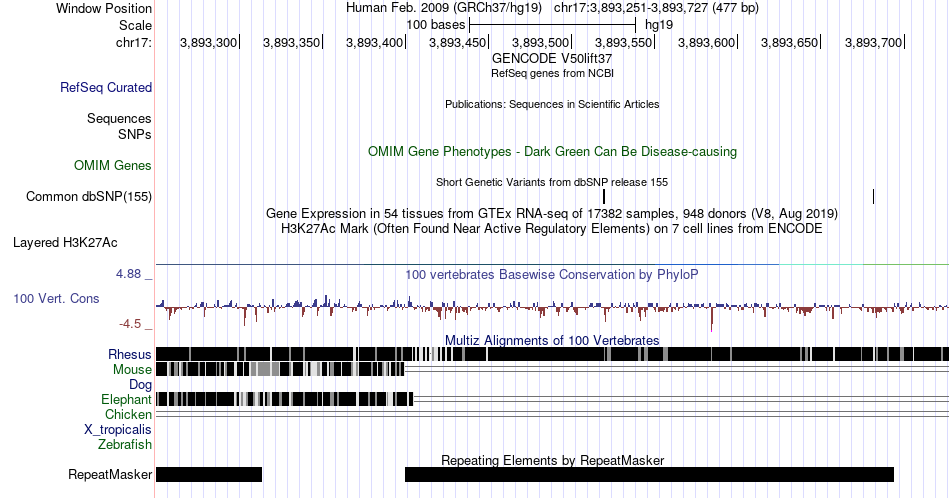Viewport: 950px width, 498px height.
Task: Click the Scale label
Action: 135,25
